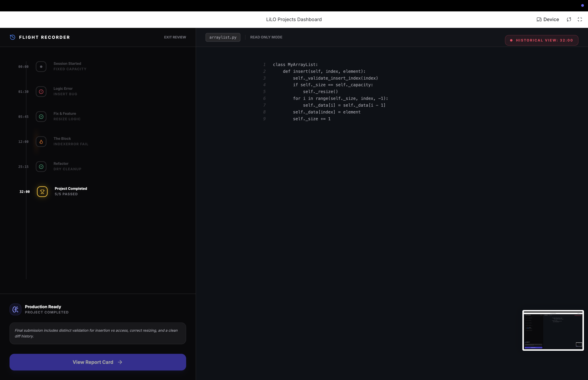
Task: Click the screen preview thumbnail
Action: (553, 330)
